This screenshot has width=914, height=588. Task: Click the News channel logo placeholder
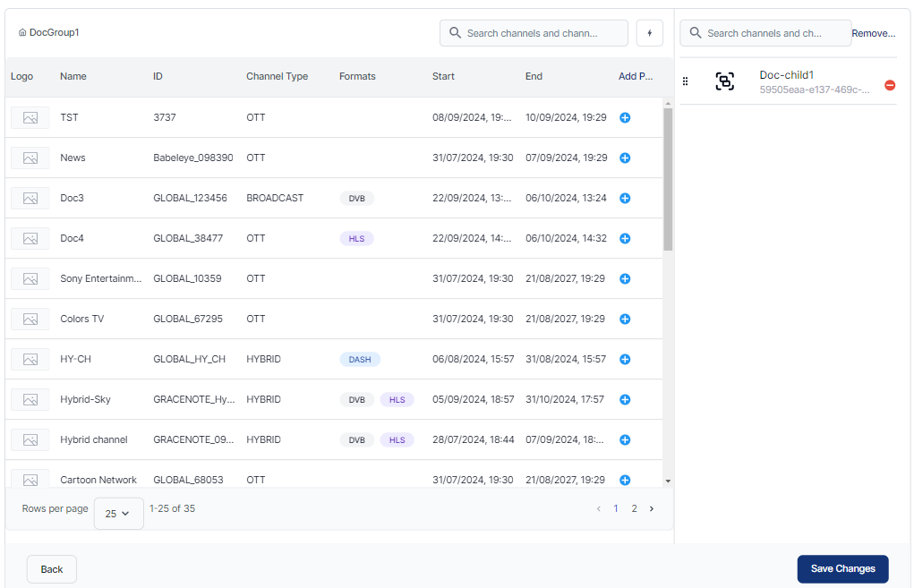click(x=30, y=158)
